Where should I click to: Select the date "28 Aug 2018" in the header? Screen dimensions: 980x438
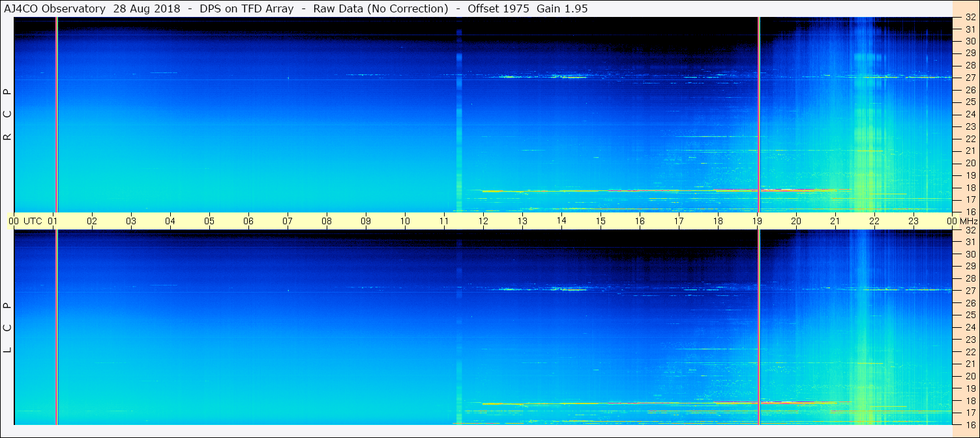pyautogui.click(x=147, y=8)
